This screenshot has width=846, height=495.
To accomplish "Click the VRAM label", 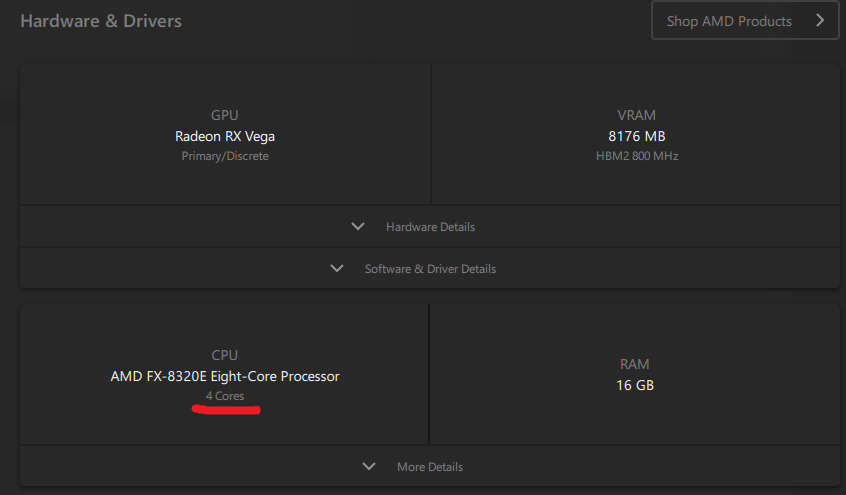I will click(636, 116).
